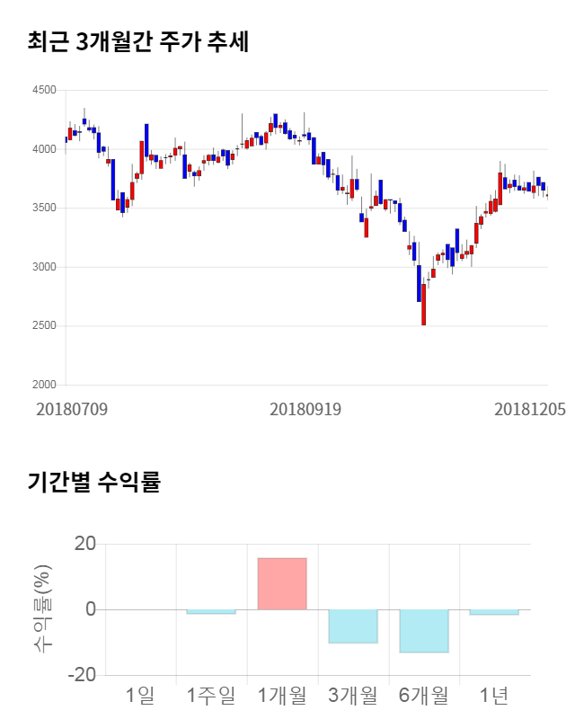The image size is (575, 728).
Task: Click the small 1년 return bar
Action: click(494, 612)
